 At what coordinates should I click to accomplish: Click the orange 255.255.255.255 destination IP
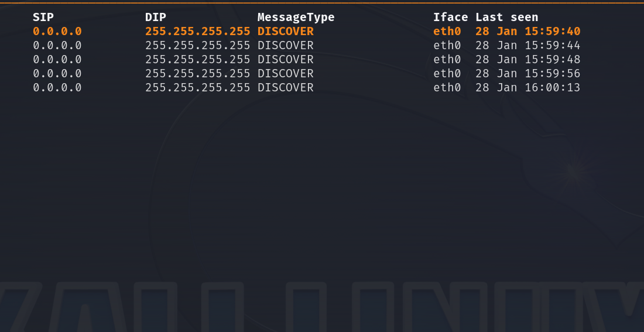[x=197, y=32]
